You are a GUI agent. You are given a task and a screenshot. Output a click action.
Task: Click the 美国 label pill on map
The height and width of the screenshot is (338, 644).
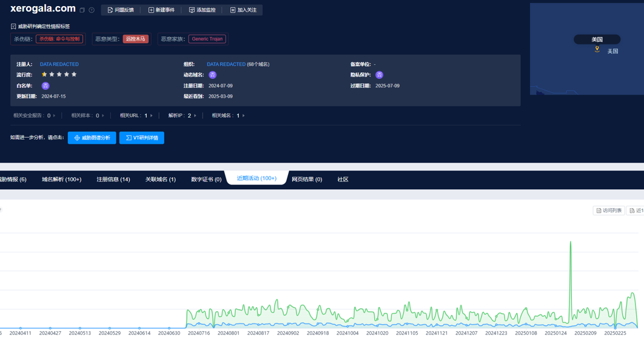pos(597,39)
